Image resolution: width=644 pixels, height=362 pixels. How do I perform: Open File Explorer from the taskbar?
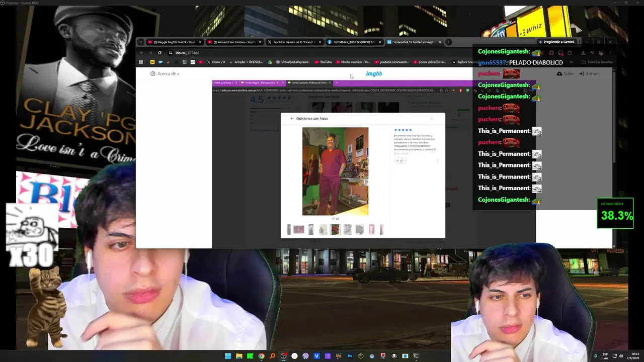point(239,356)
